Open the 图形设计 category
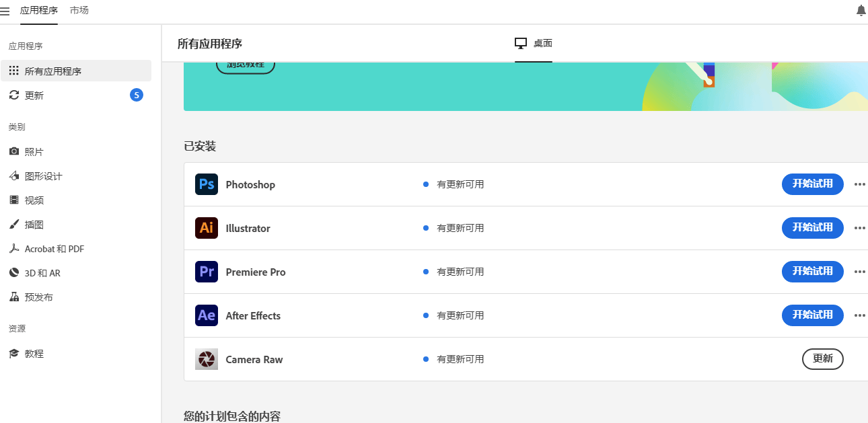 click(76, 176)
